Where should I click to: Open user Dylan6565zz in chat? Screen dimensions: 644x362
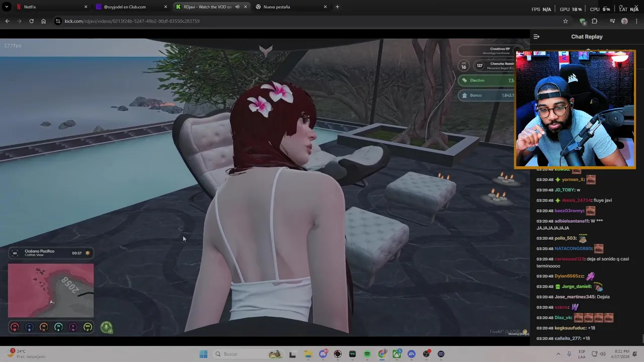pyautogui.click(x=568, y=276)
